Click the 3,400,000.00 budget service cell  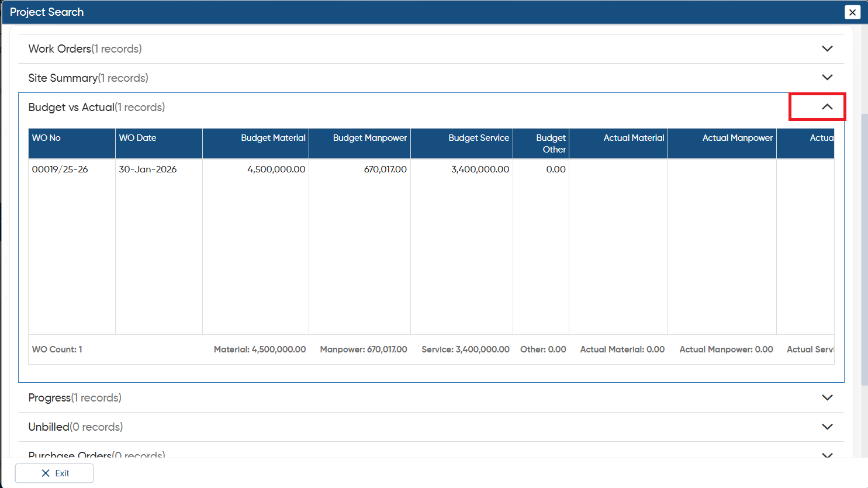(480, 169)
